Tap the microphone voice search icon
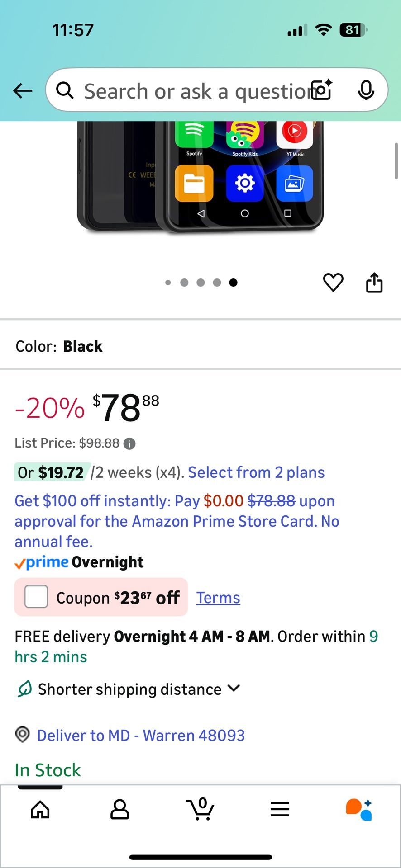 pyautogui.click(x=366, y=90)
